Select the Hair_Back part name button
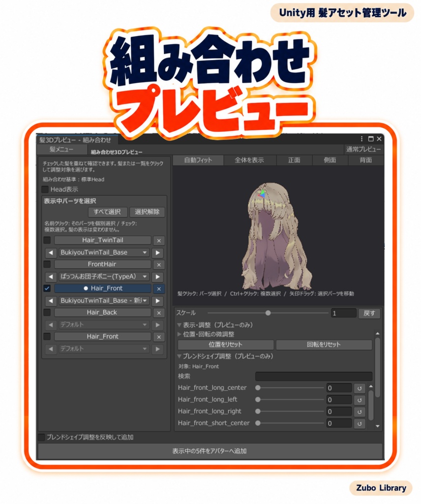Viewport: 421px width, 504px height. pos(103,313)
